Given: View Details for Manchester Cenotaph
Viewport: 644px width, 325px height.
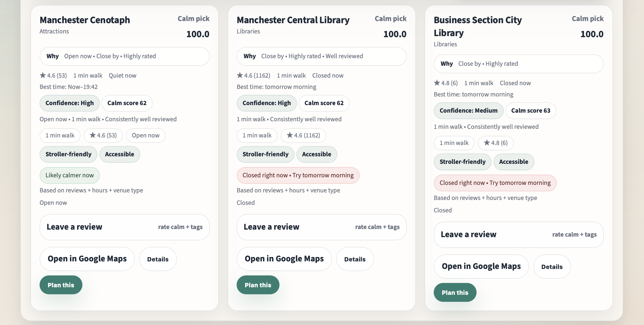Looking at the screenshot, I should [158, 259].
